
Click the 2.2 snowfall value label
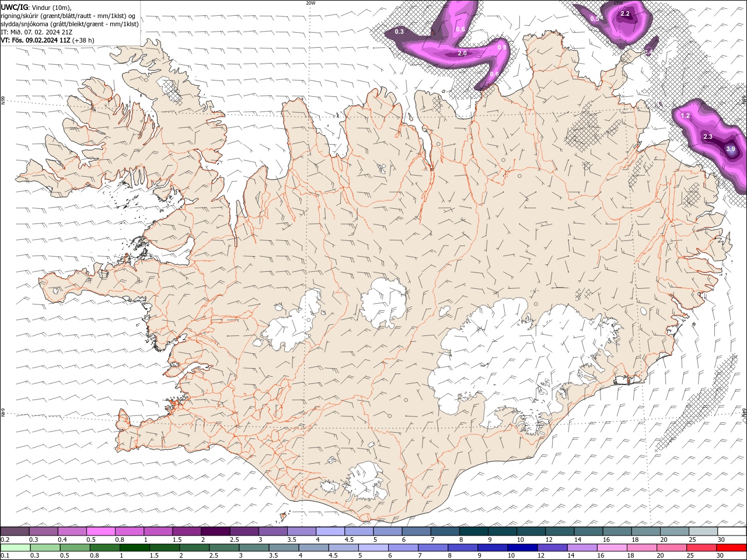(625, 13)
